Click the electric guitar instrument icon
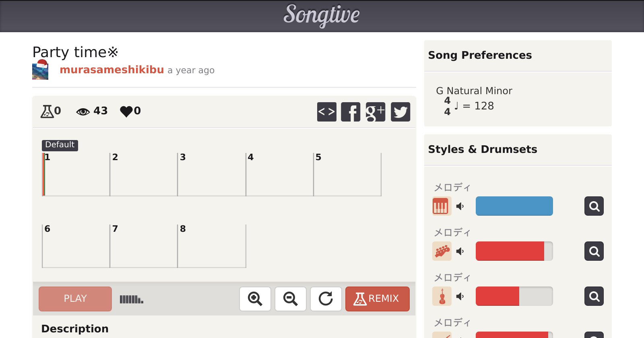644x338 pixels. pos(442,251)
